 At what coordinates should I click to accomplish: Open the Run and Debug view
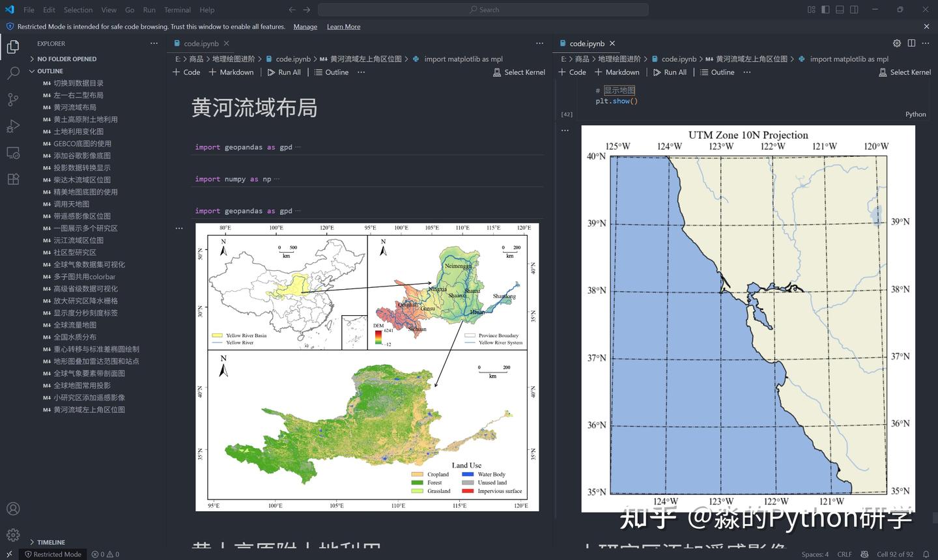(x=13, y=126)
